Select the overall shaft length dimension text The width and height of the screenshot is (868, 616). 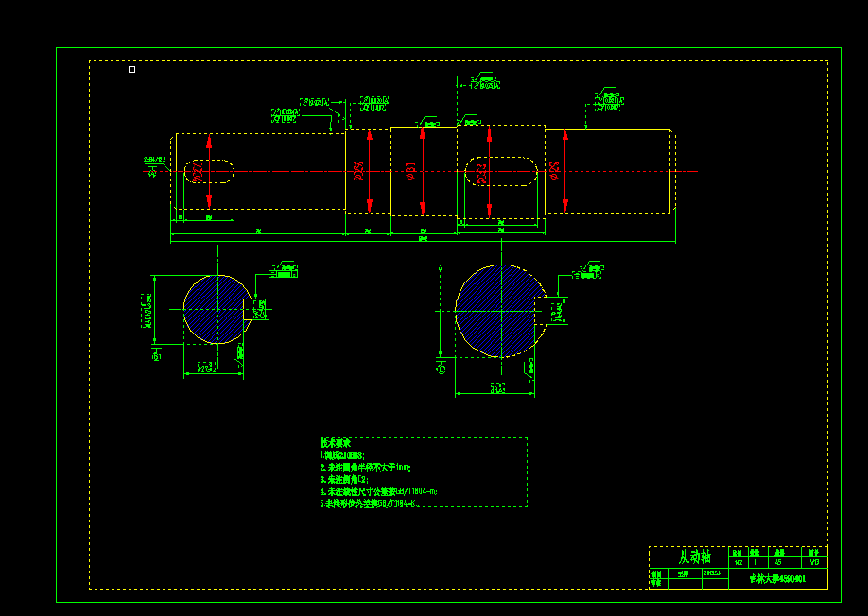tap(423, 238)
